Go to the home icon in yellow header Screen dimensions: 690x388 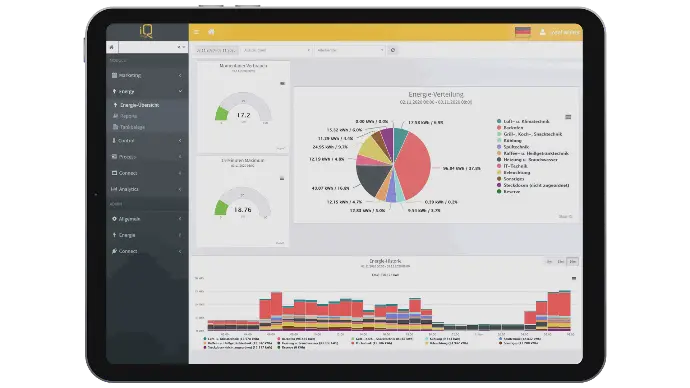pyautogui.click(x=211, y=32)
